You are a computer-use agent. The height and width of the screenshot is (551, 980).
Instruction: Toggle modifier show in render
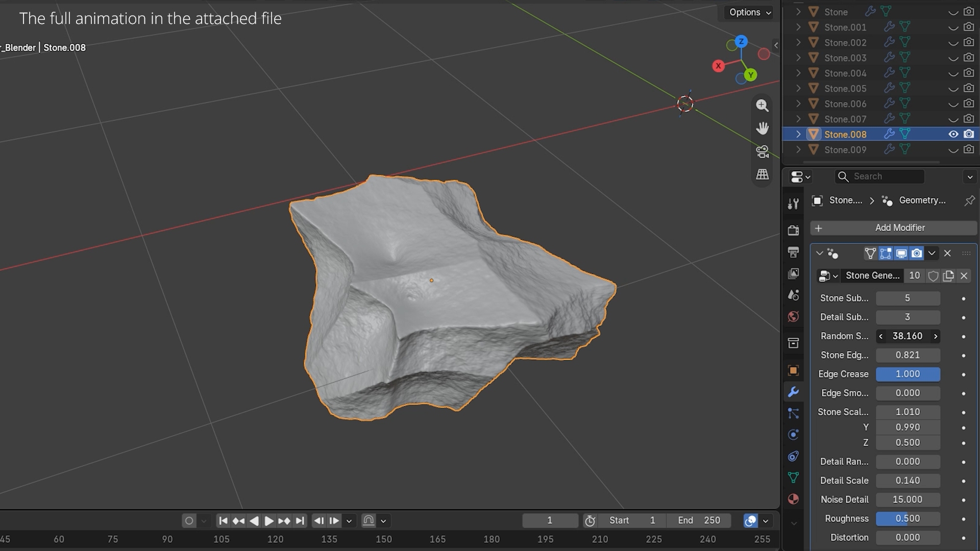click(x=917, y=254)
